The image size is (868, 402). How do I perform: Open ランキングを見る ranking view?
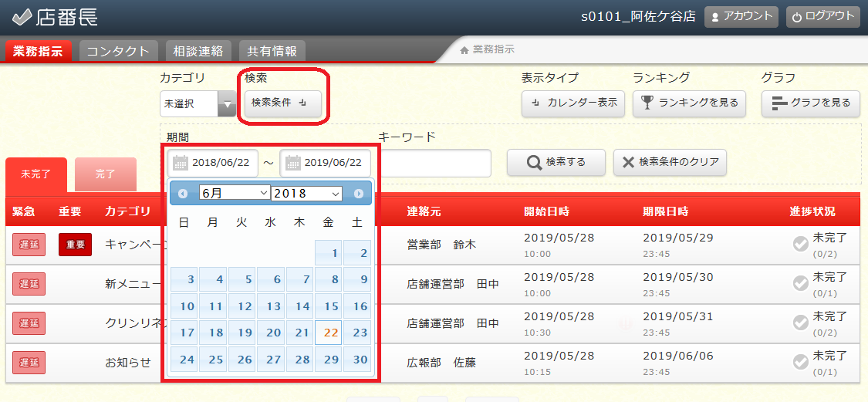pos(689,103)
